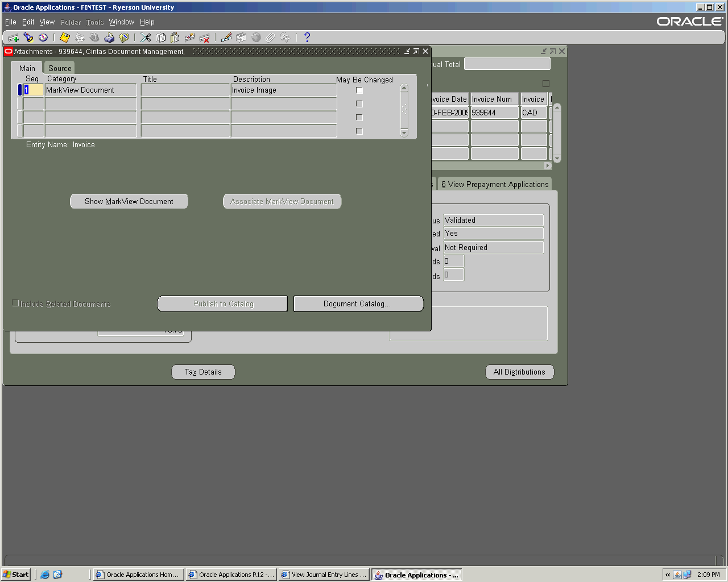Click the Cut scissors icon
The height and width of the screenshot is (582, 728).
tap(146, 38)
